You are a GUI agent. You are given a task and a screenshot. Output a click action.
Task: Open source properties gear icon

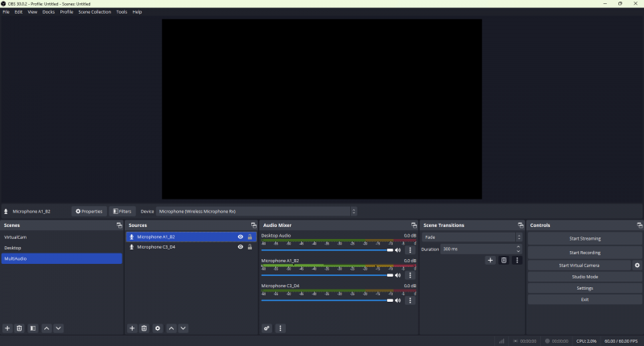coord(158,328)
